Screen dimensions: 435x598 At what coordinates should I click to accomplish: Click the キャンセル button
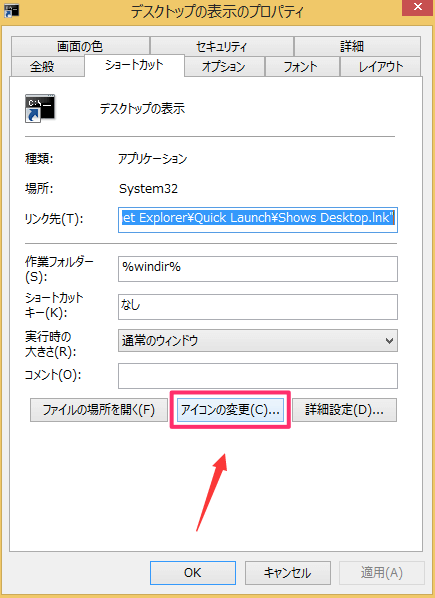pos(287,572)
